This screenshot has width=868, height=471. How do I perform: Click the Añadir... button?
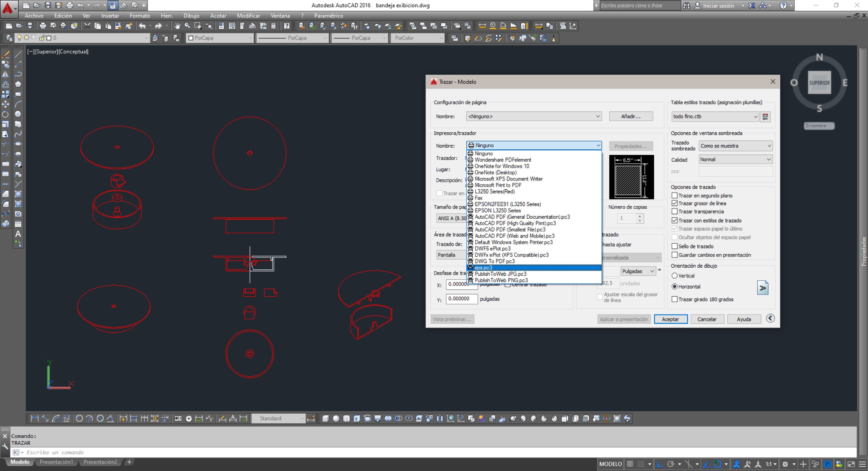click(631, 116)
